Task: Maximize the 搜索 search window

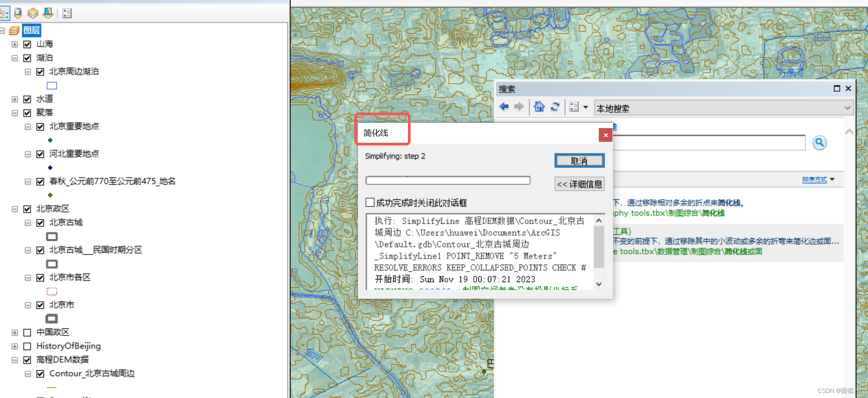Action: click(x=837, y=88)
